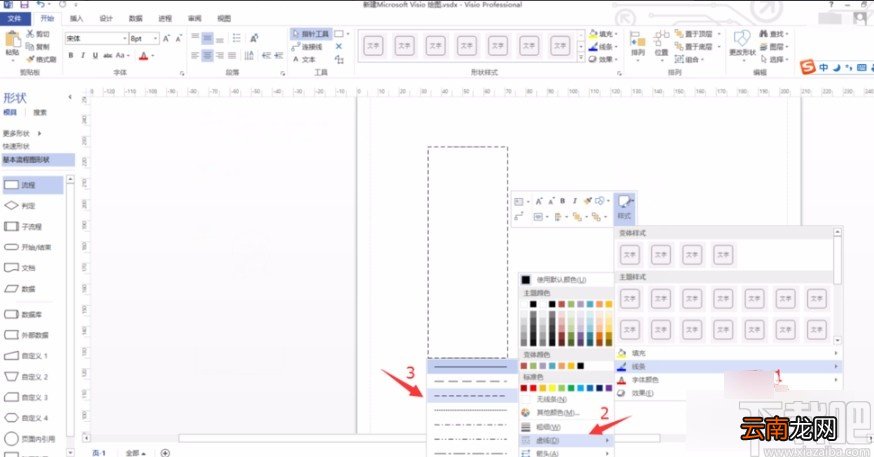Click the Select (选择) cursor icon

point(763,59)
